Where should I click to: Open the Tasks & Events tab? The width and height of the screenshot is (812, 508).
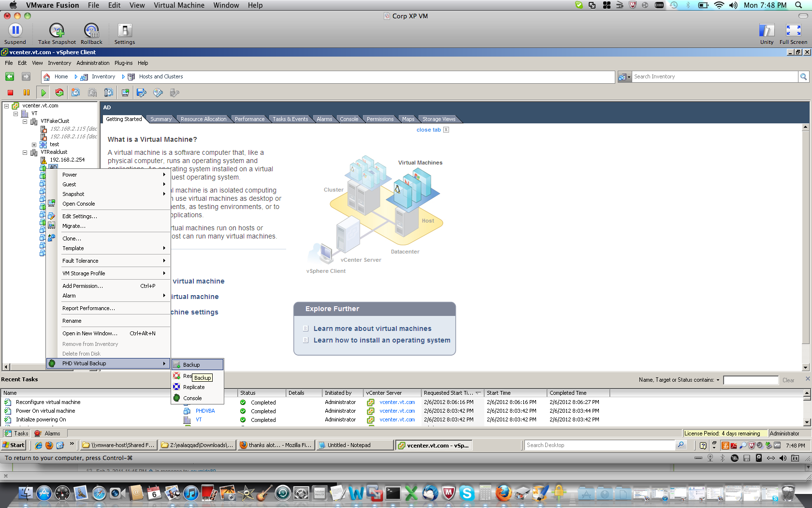click(290, 119)
